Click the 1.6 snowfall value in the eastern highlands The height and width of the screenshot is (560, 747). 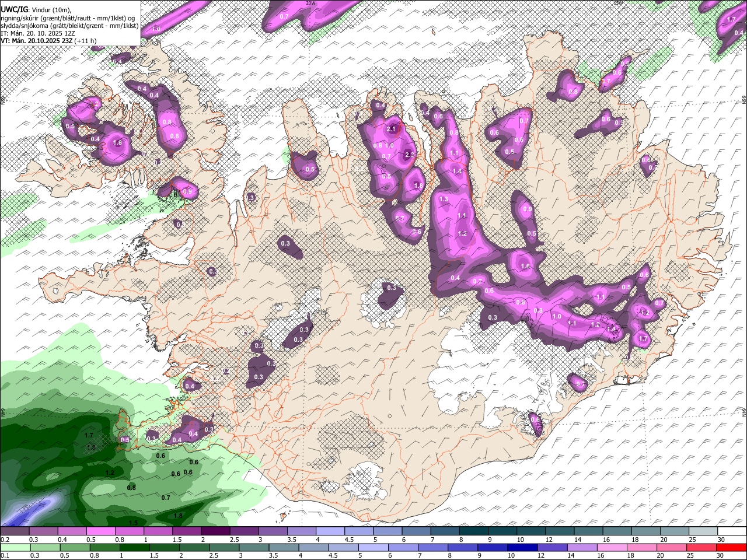(x=525, y=266)
